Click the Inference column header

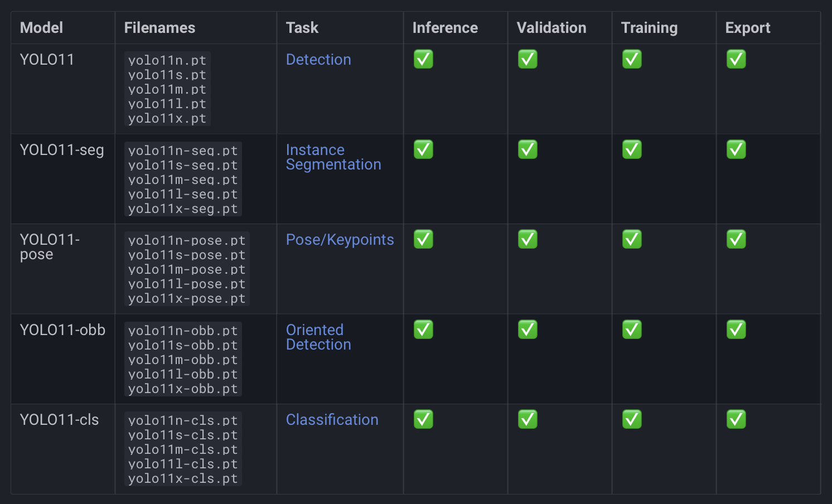click(x=445, y=28)
